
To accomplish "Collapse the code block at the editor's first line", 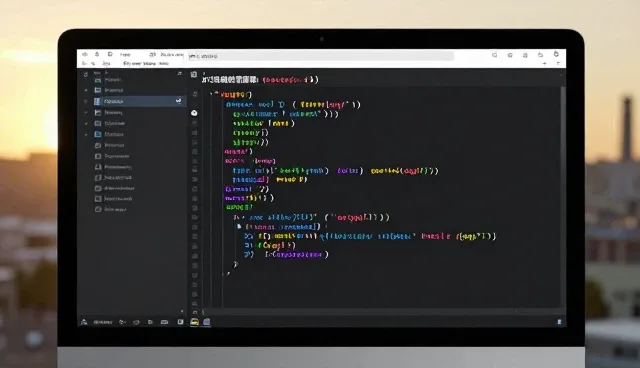I will tap(211, 94).
